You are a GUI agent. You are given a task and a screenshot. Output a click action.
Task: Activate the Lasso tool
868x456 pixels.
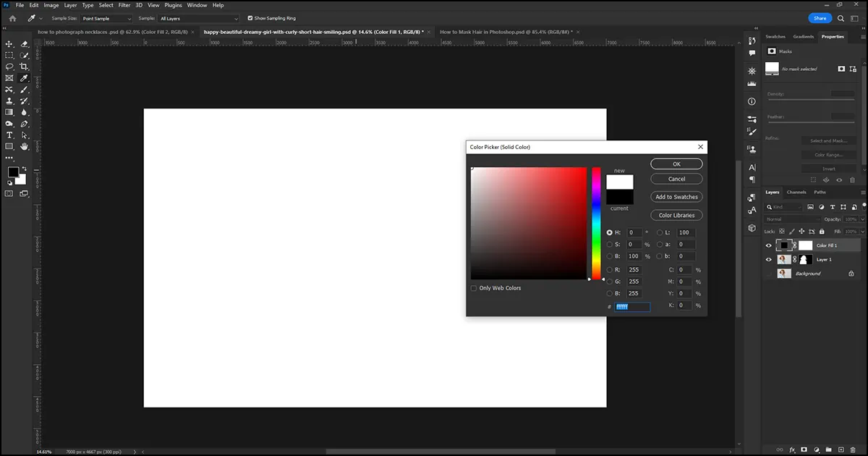[9, 67]
